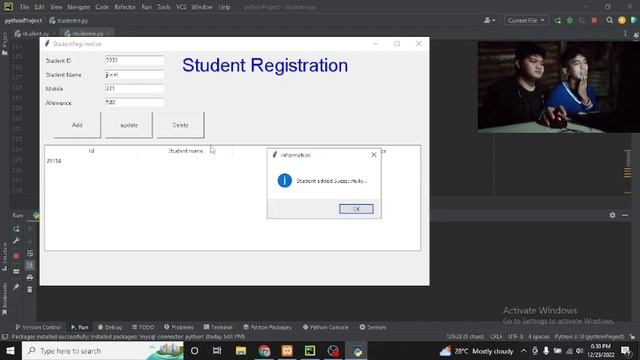Open the Run tool window tab

tap(80, 327)
